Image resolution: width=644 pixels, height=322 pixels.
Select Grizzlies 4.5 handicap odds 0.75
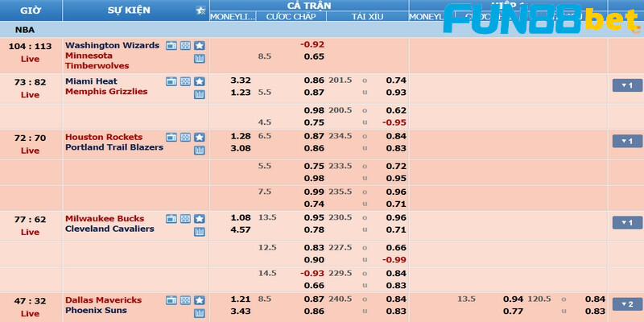[314, 122]
